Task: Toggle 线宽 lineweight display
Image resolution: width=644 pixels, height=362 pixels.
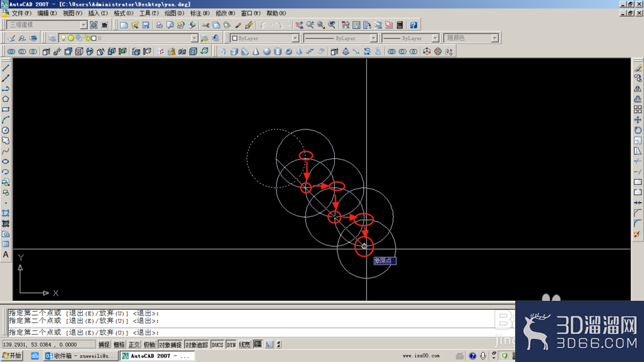Action: pos(244,345)
